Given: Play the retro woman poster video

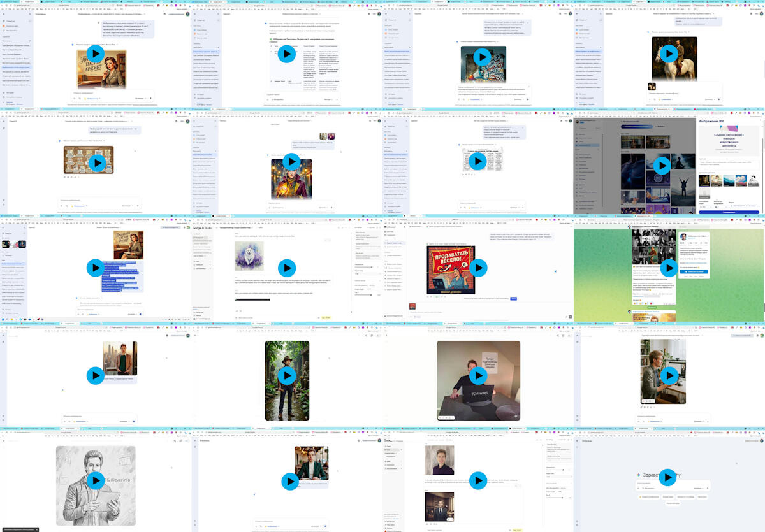Looking at the screenshot, I should pyautogui.click(x=96, y=54).
